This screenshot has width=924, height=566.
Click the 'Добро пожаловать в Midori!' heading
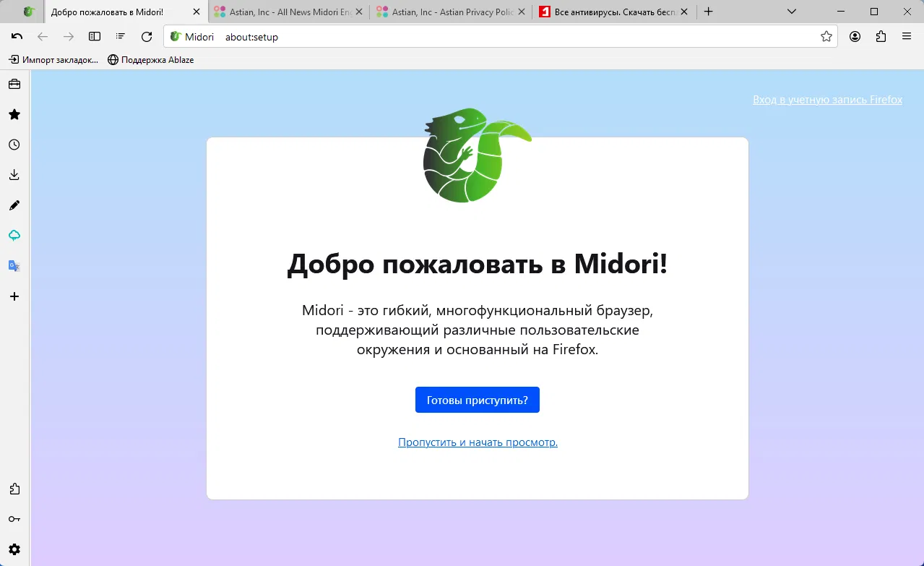tap(478, 264)
